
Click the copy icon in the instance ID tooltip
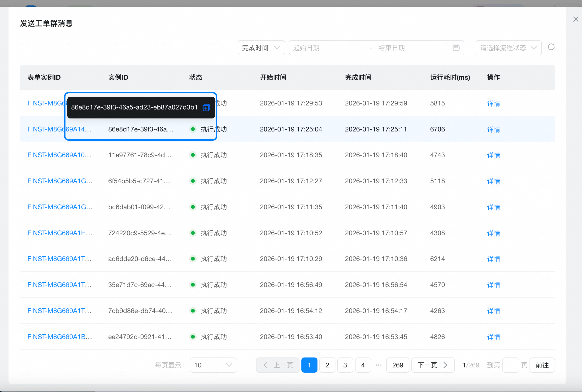tap(206, 108)
